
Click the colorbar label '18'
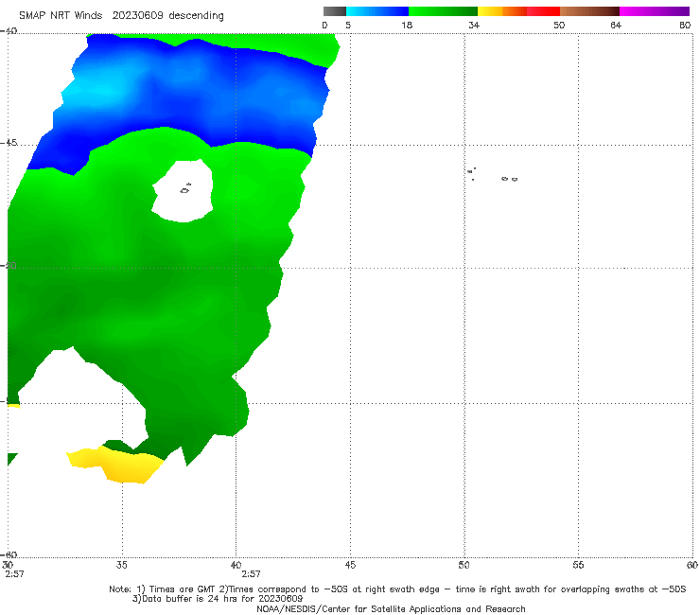[407, 25]
